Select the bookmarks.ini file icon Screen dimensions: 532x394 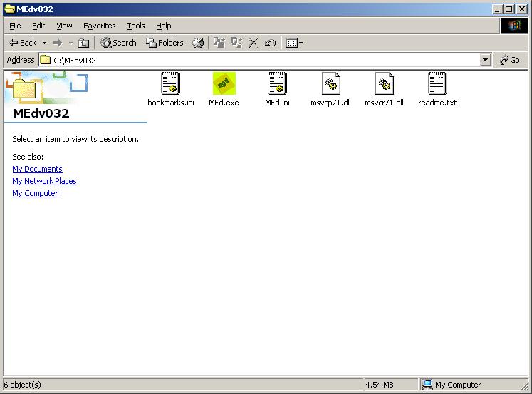click(171, 83)
